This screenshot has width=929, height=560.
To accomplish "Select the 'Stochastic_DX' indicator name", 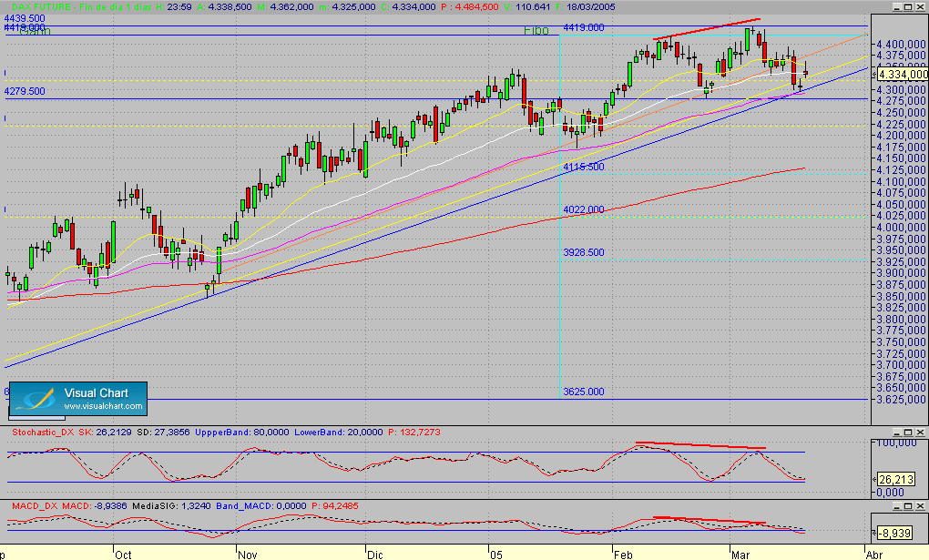I will [x=43, y=433].
